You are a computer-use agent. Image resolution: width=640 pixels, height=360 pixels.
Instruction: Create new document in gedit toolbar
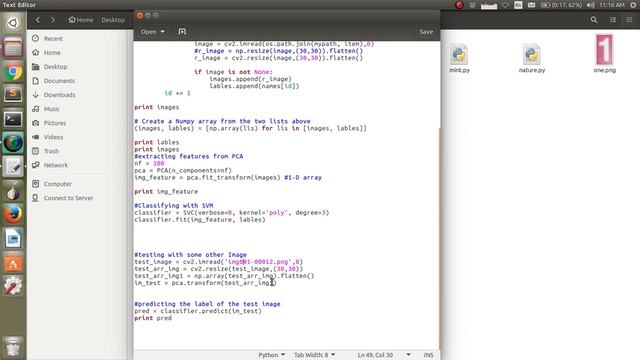coord(182,31)
